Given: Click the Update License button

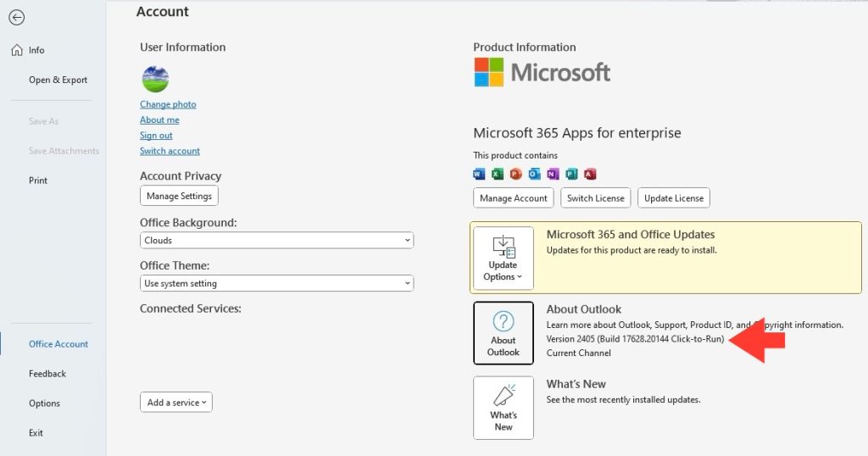Looking at the screenshot, I should (674, 198).
